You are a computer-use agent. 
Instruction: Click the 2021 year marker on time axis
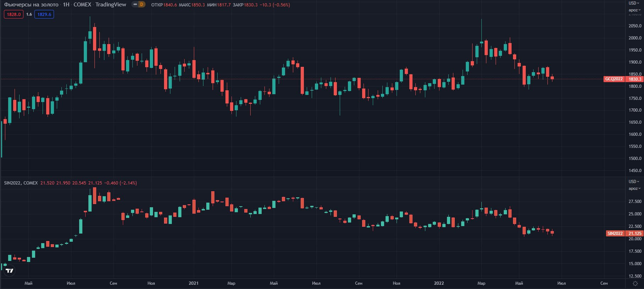pyautogui.click(x=193, y=283)
